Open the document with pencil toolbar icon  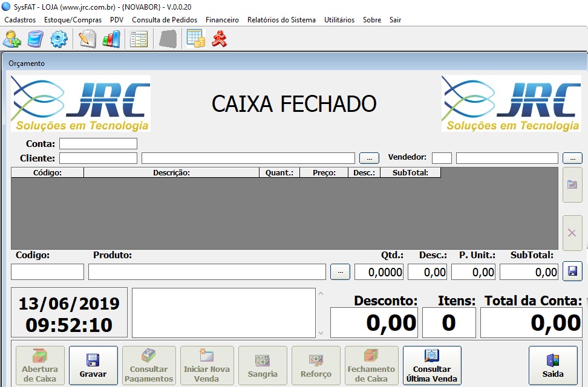coord(87,39)
